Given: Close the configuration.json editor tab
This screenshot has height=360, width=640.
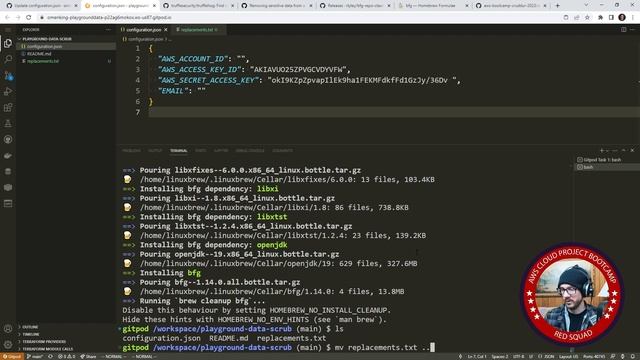Looking at the screenshot, I should (x=165, y=30).
